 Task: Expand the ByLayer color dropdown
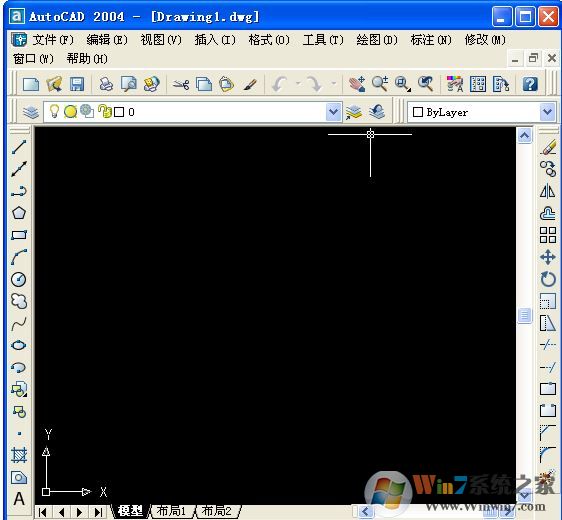click(x=548, y=112)
